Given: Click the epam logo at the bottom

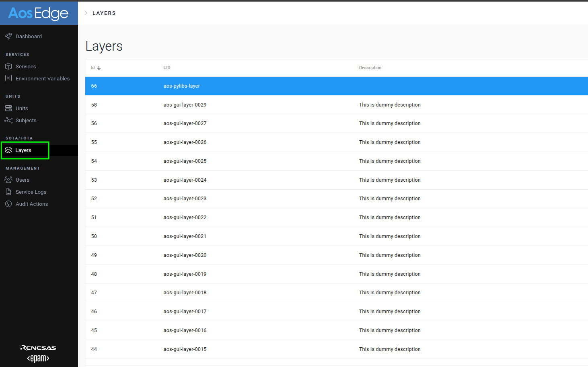Looking at the screenshot, I should coord(38,358).
